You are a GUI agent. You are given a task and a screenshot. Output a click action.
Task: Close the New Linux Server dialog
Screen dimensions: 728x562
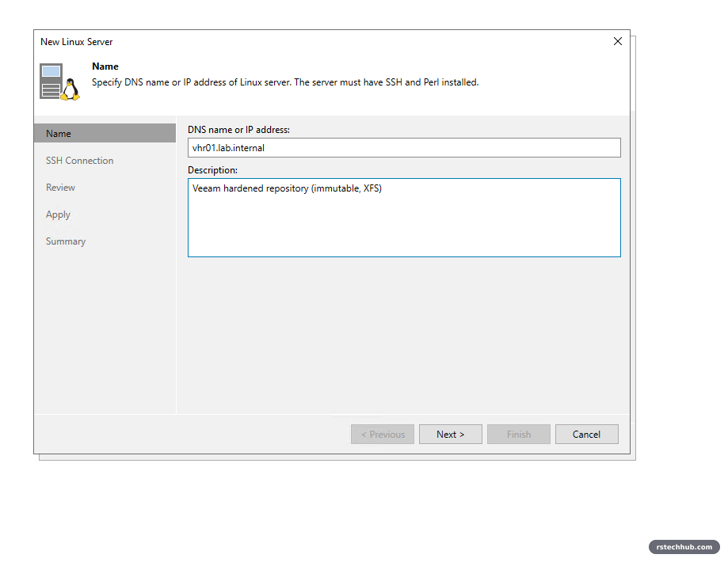click(618, 41)
